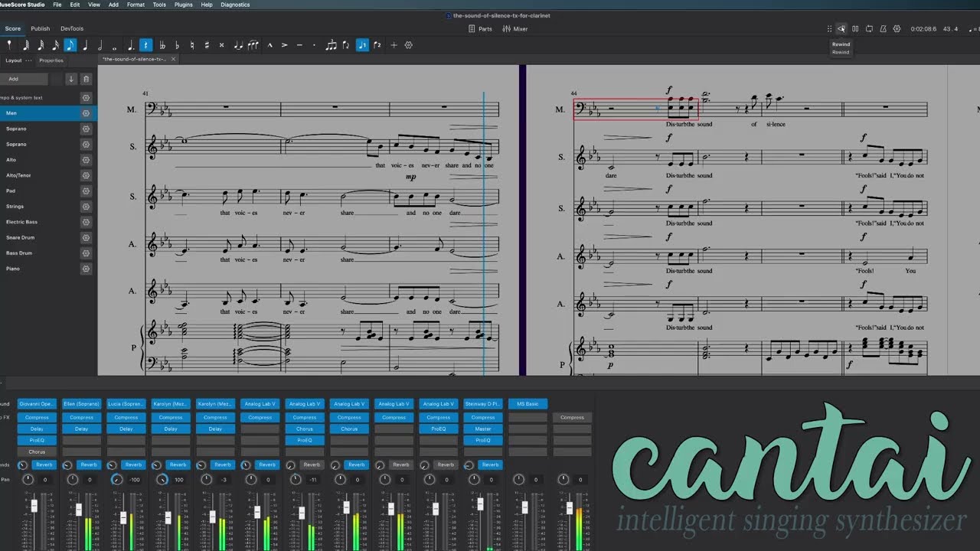This screenshot has height=551, width=980.
Task: Open the Diagnostics menu
Action: click(x=235, y=5)
